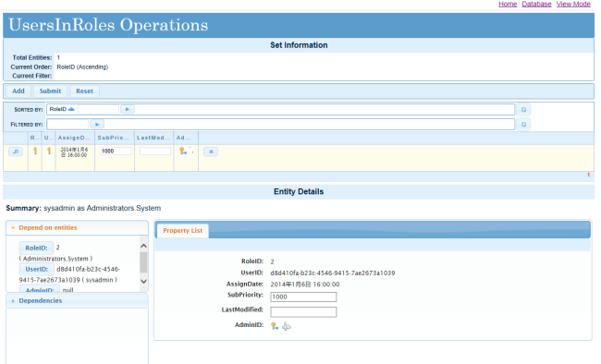The height and width of the screenshot is (364, 601).
Task: Click the Ad... column header
Action: 186,138
